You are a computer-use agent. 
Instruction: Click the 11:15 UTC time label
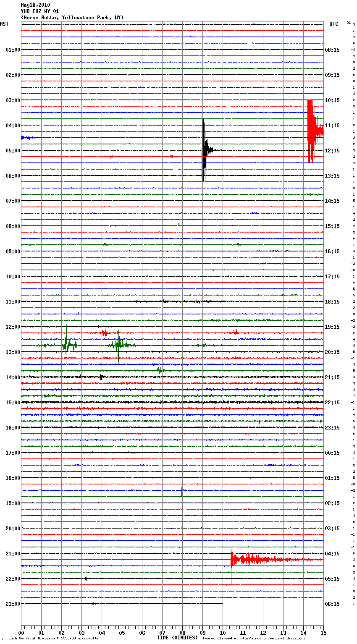tap(332, 126)
